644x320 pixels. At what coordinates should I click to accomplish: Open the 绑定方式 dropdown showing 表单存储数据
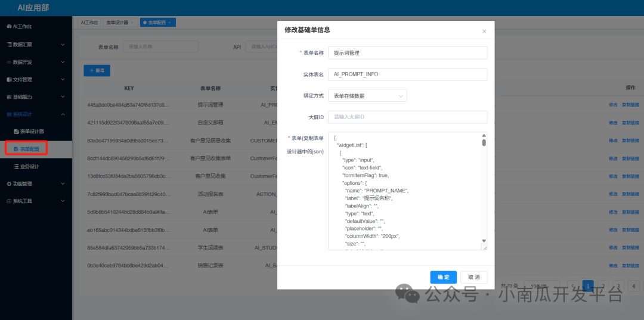pos(367,95)
